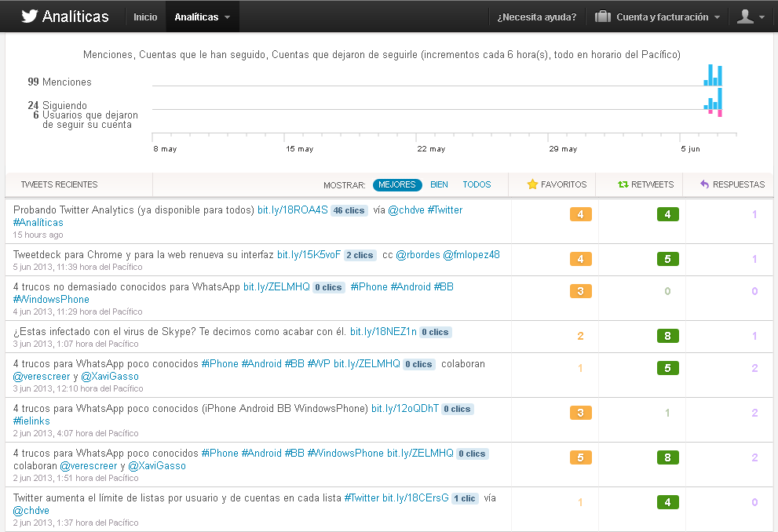778x532 pixels.
Task: Open the bit.ly/18NEZ1n Skype virus link
Action: tap(383, 332)
